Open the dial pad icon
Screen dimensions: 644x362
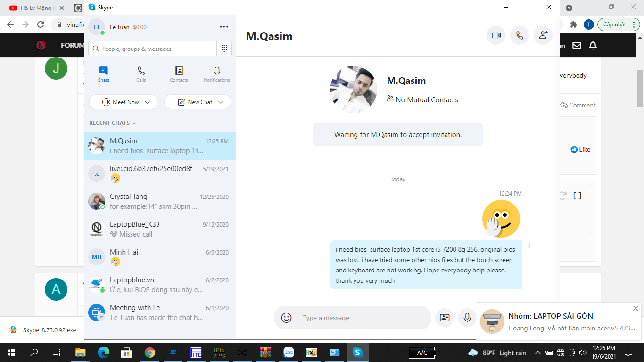pyautogui.click(x=224, y=49)
